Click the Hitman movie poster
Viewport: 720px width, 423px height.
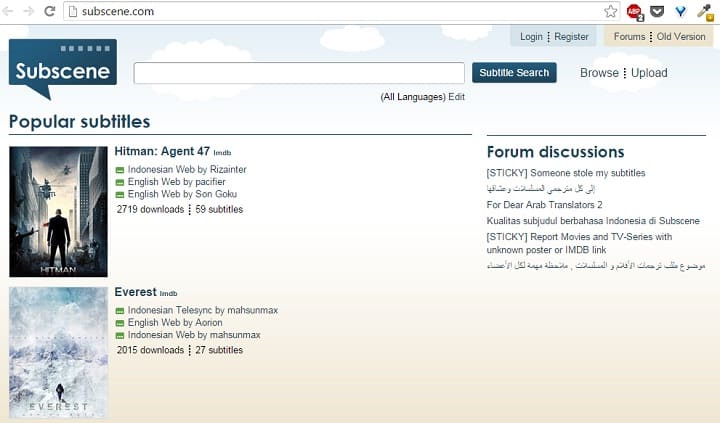[x=58, y=212]
